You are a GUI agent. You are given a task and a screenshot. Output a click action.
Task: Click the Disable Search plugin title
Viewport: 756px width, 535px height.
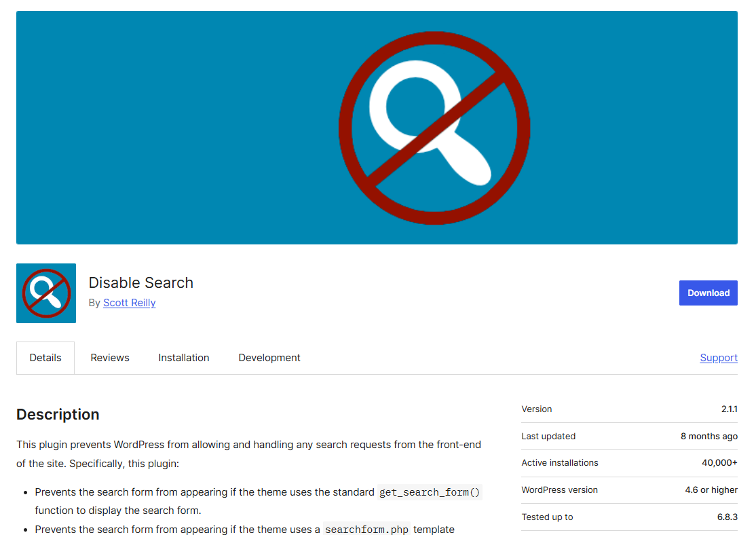[140, 282]
